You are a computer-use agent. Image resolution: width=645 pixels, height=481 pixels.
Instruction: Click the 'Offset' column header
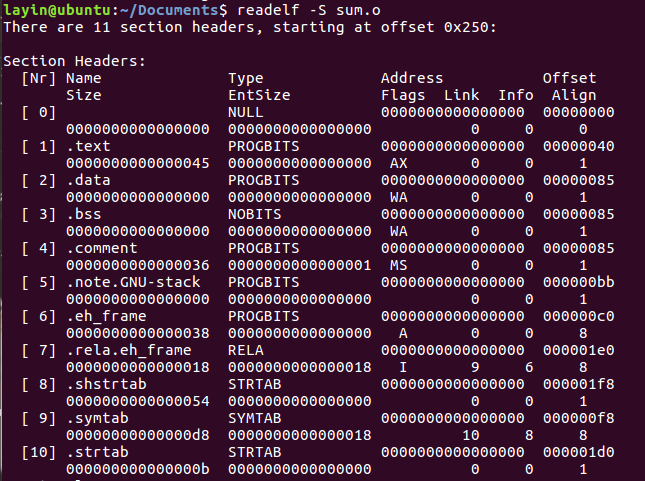(569, 78)
